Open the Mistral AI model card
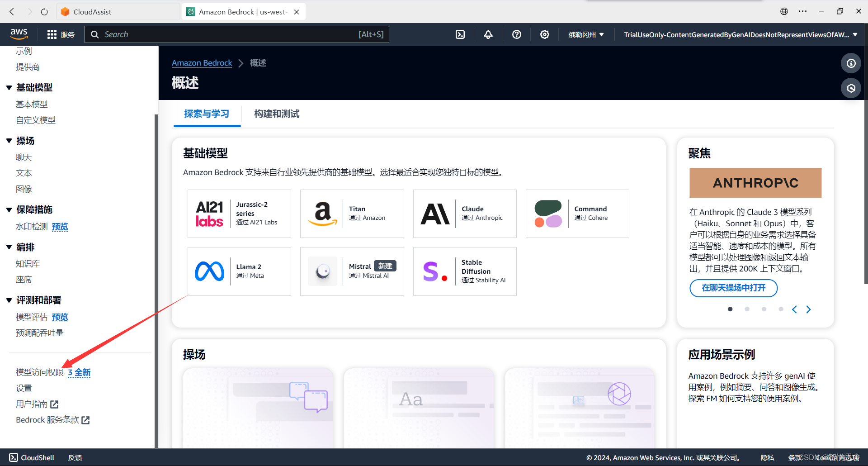 pyautogui.click(x=352, y=271)
